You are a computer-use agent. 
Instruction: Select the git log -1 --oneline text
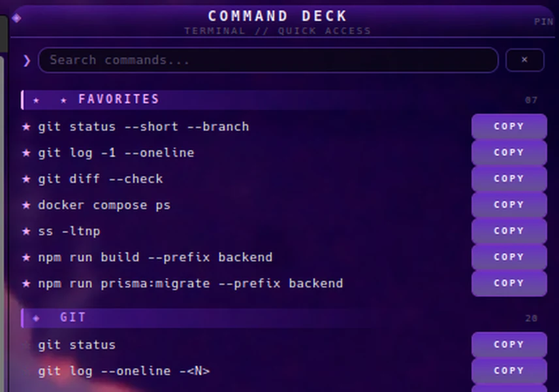(x=116, y=153)
